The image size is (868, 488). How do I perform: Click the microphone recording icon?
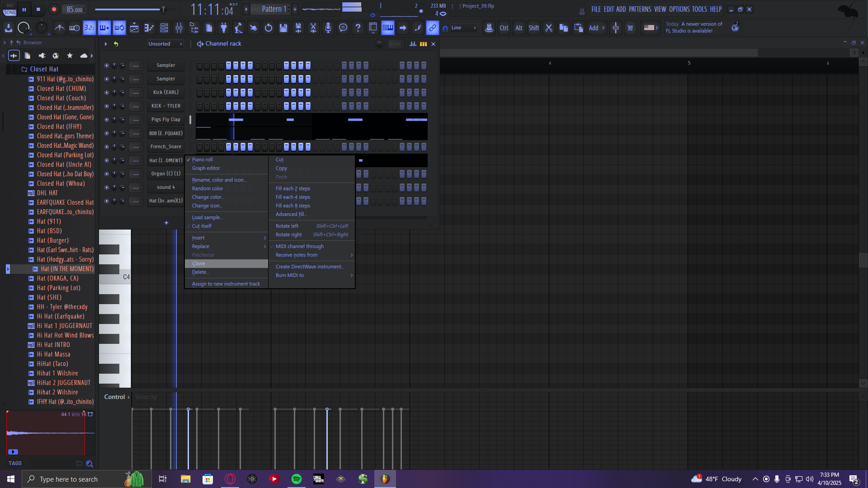328,28
